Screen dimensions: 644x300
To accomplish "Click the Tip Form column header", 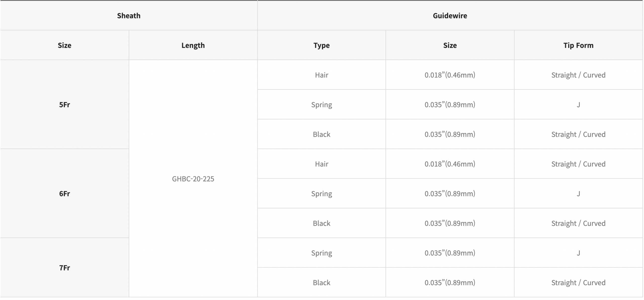I will pyautogui.click(x=578, y=45).
